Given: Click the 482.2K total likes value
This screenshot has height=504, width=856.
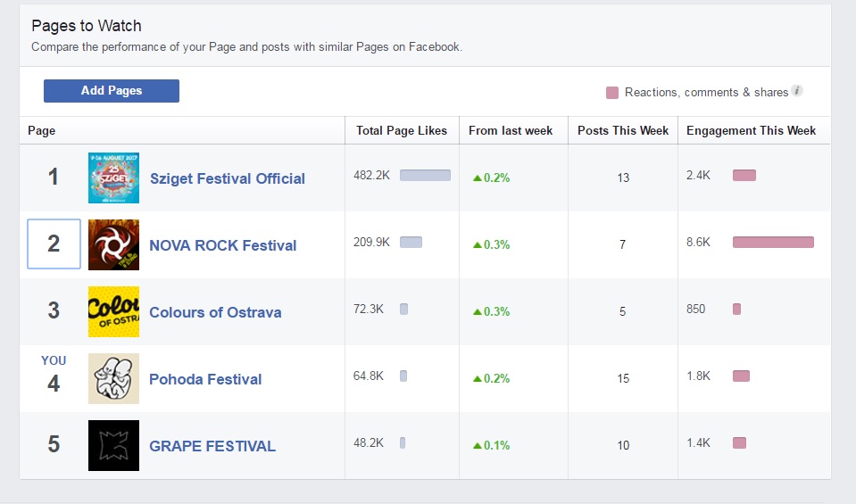Looking at the screenshot, I should (x=372, y=175).
